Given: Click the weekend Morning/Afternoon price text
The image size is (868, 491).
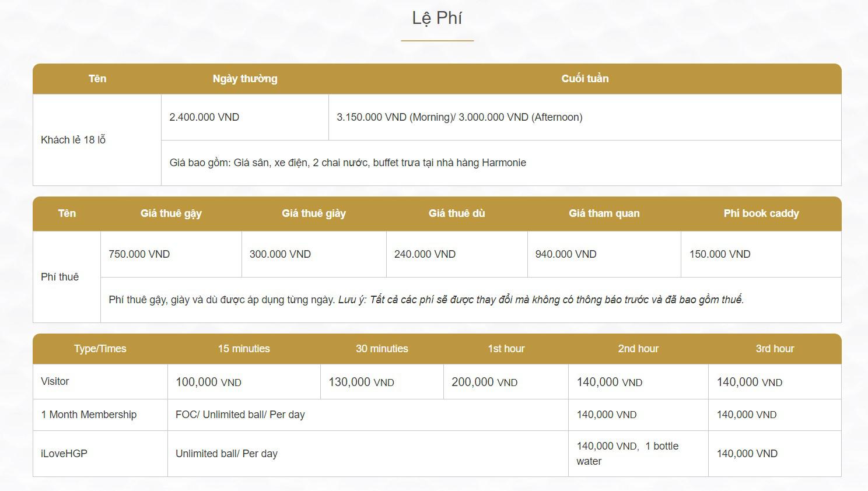Looking at the screenshot, I should (459, 117).
